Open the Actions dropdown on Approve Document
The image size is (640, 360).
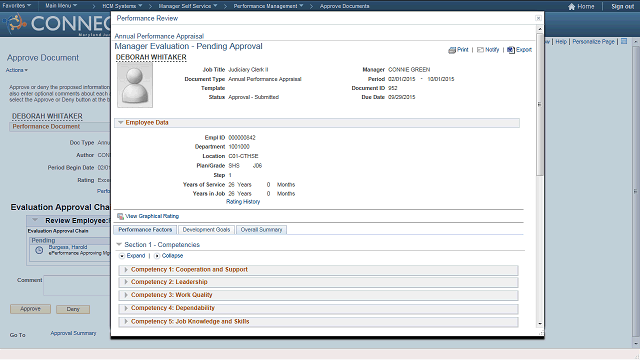17,70
